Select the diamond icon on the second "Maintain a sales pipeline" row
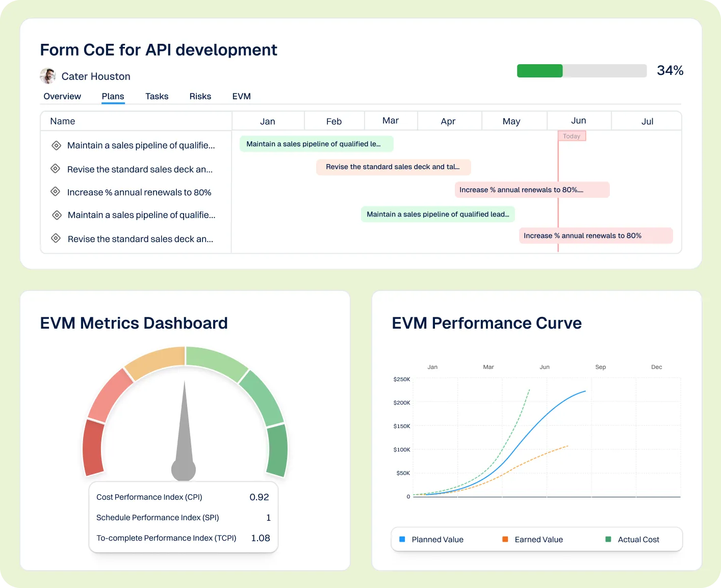 click(x=56, y=215)
